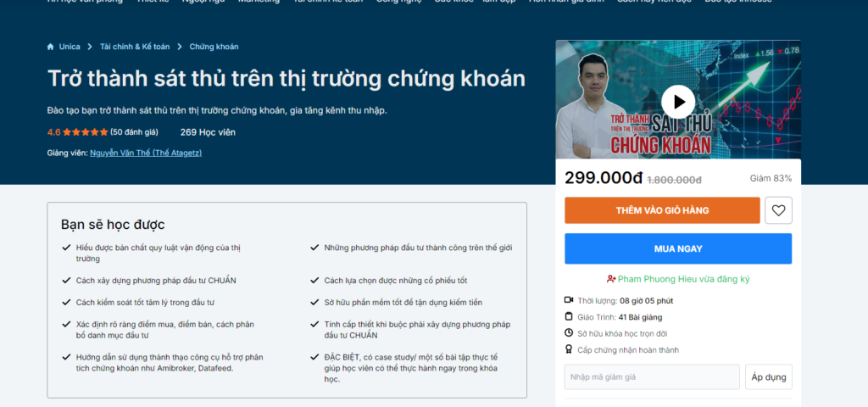This screenshot has width=868, height=407.
Task: Click the home icon in the breadcrumb
Action: 50,47
